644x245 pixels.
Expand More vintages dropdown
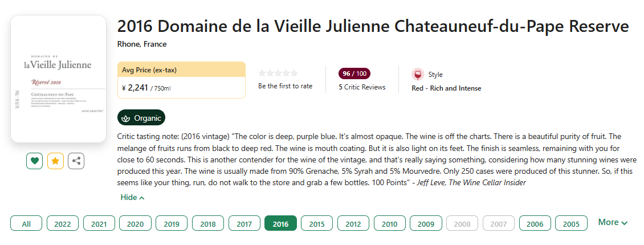point(613,222)
